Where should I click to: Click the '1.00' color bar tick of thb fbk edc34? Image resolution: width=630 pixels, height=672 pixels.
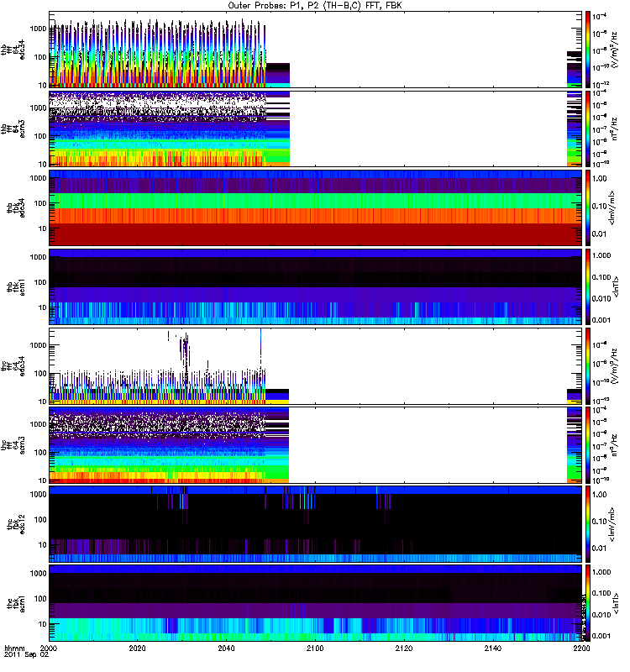600,179
